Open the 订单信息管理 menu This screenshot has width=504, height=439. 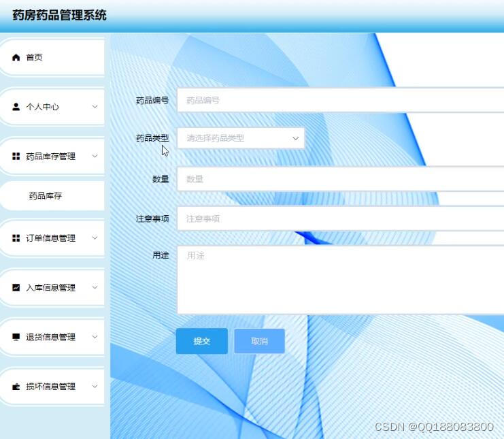coord(52,238)
